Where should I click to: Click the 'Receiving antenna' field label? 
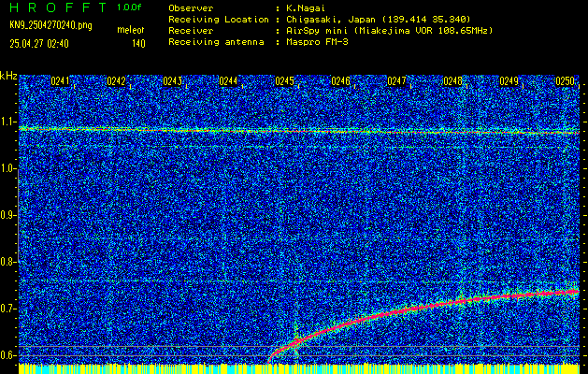tap(216, 42)
